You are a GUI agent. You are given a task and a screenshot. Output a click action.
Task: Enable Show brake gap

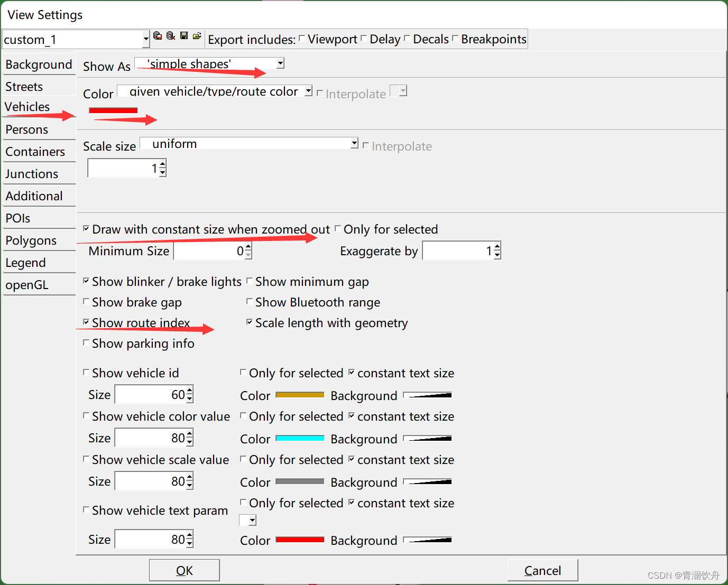pos(86,301)
